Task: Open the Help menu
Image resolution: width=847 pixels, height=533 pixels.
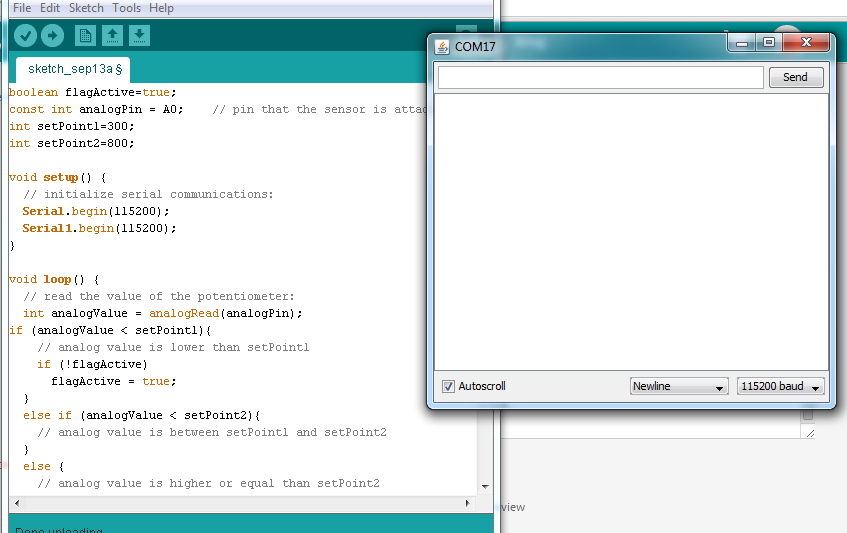Action: point(162,8)
